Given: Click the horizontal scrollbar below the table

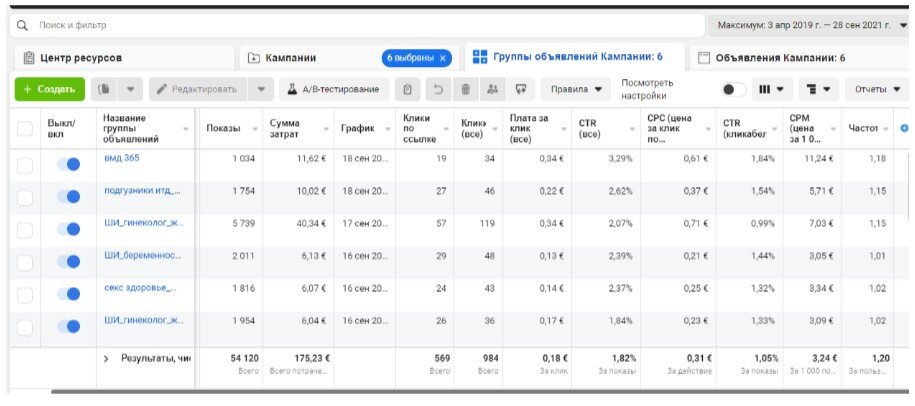Looking at the screenshot, I should (479, 391).
